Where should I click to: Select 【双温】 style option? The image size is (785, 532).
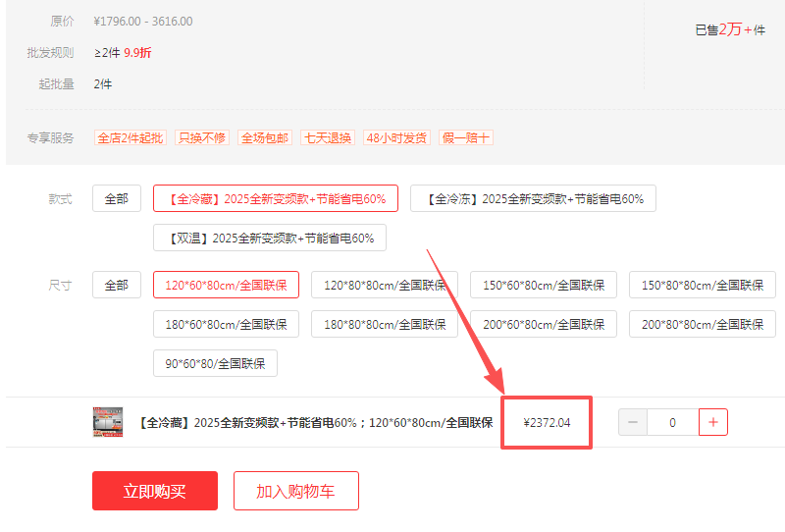(x=270, y=238)
